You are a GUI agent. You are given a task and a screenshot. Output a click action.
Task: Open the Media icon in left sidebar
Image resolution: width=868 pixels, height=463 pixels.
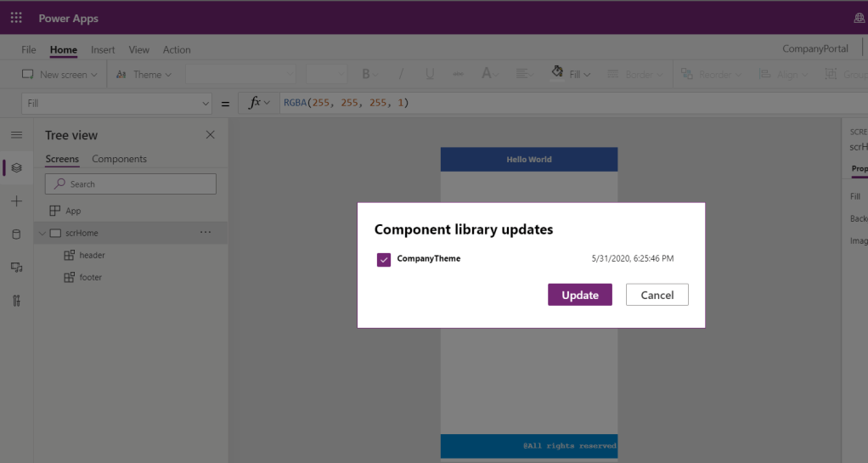16,268
